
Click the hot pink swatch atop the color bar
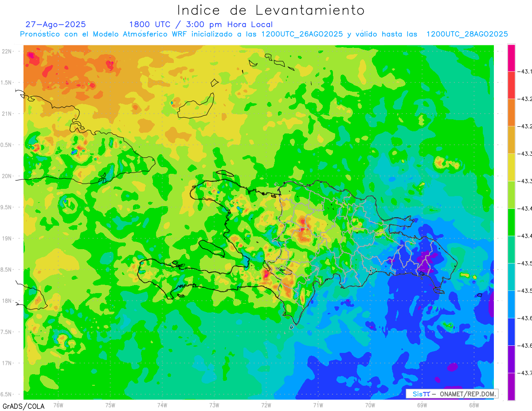tap(511, 58)
